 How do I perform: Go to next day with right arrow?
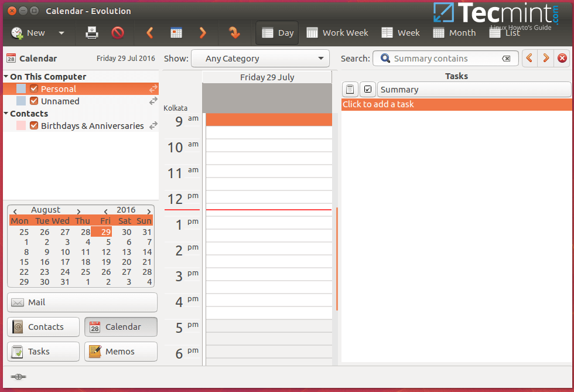[x=203, y=33]
